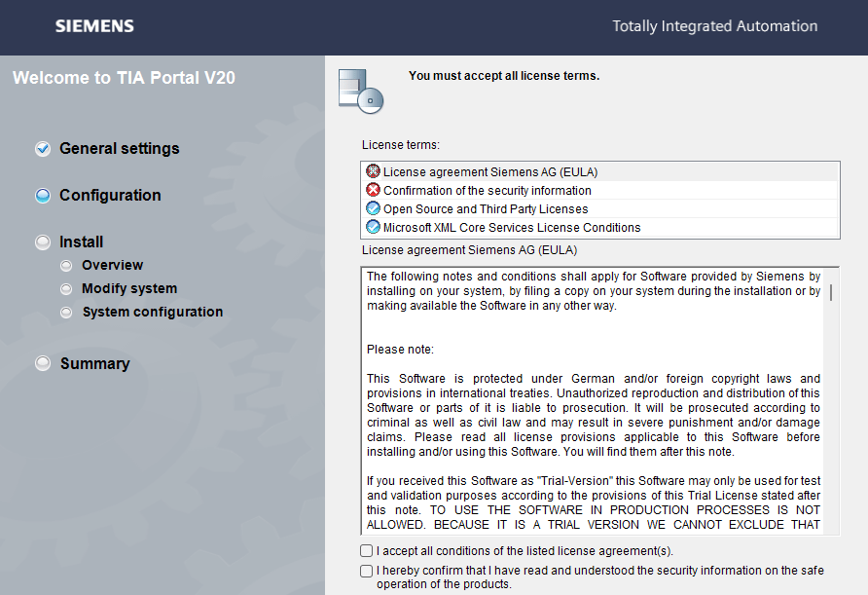Go to System configuration sub-step
This screenshot has width=868, height=595.
point(152,312)
